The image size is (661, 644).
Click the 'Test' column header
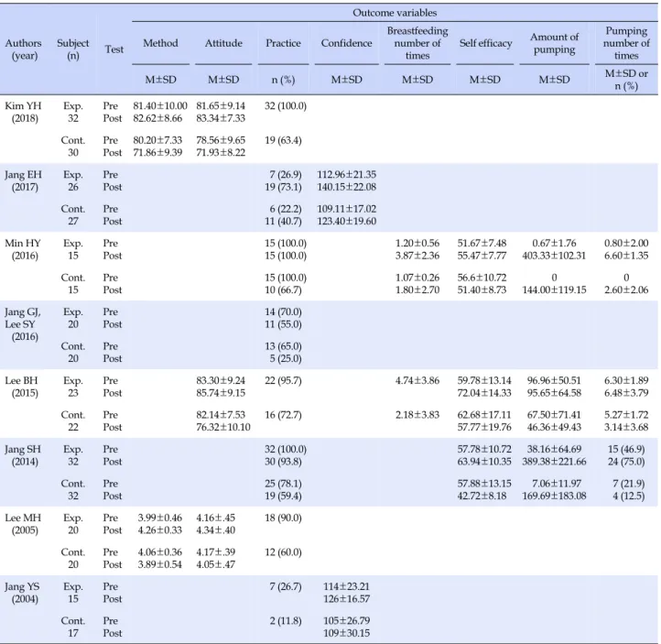pyautogui.click(x=114, y=49)
